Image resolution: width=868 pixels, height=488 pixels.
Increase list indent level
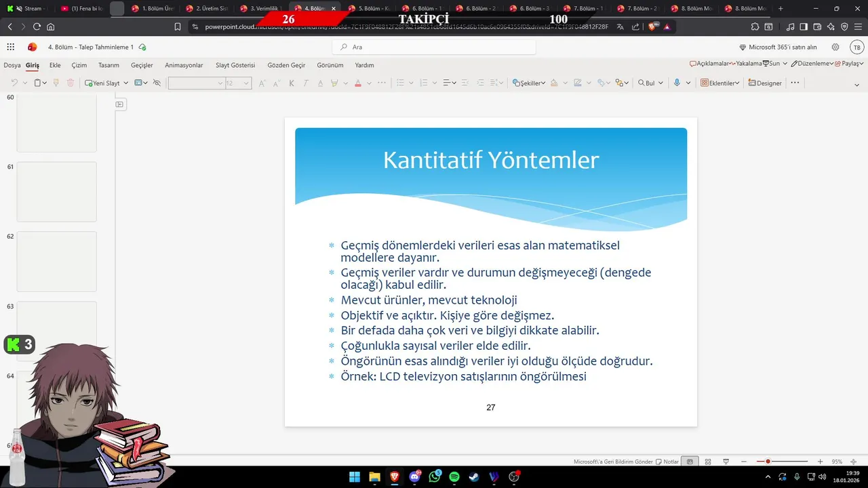[x=480, y=83]
